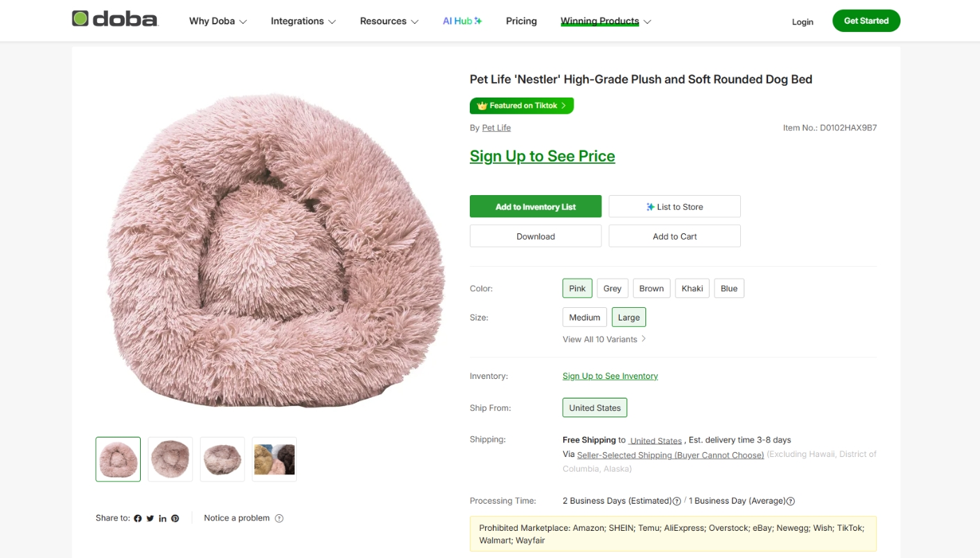Click the Notice a problem help icon
Viewport: 980px width, 558px height.
coord(280,518)
